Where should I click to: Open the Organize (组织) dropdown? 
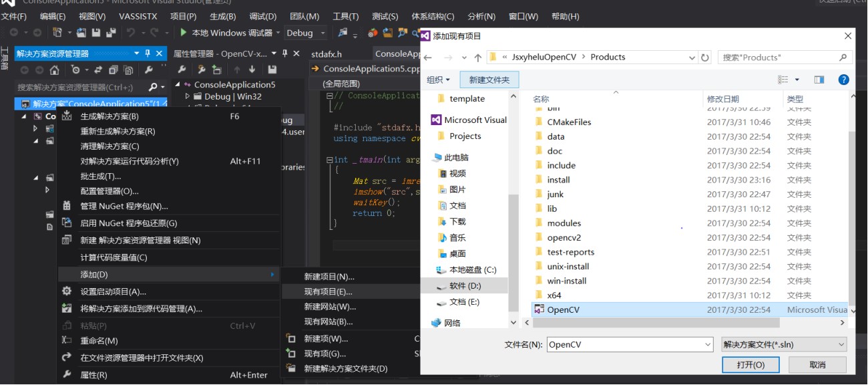click(x=438, y=80)
